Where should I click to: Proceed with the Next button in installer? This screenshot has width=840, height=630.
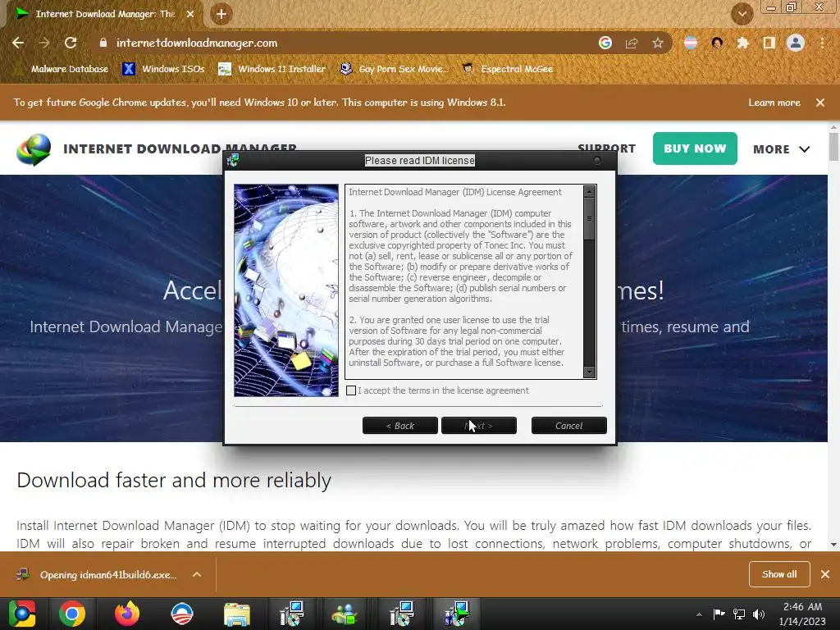coord(479,426)
